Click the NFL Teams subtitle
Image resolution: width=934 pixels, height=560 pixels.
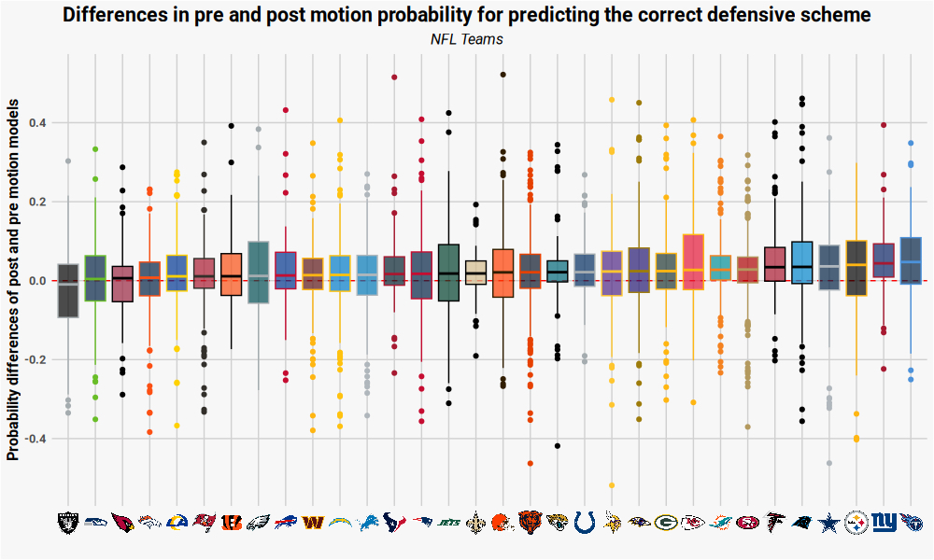[x=466, y=40]
